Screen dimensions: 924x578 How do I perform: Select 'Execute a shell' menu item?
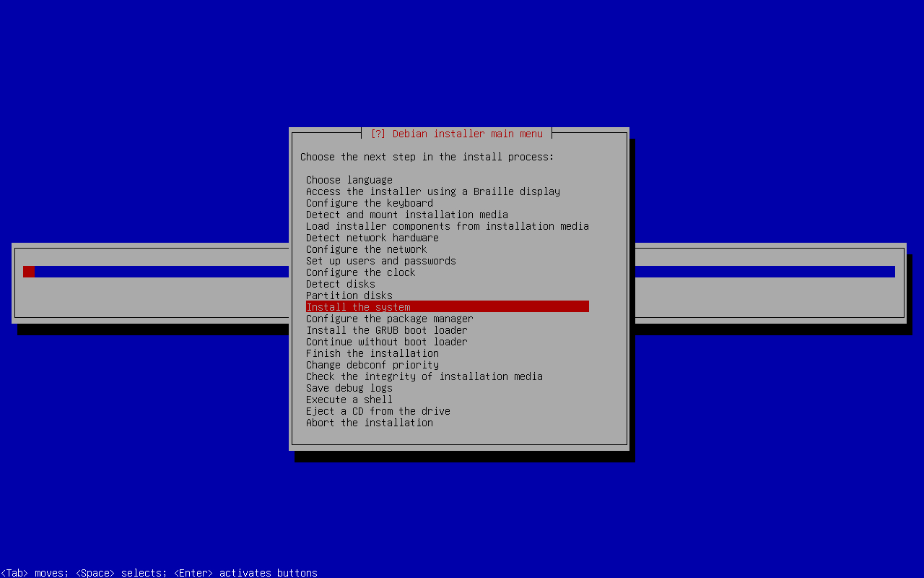click(x=349, y=400)
